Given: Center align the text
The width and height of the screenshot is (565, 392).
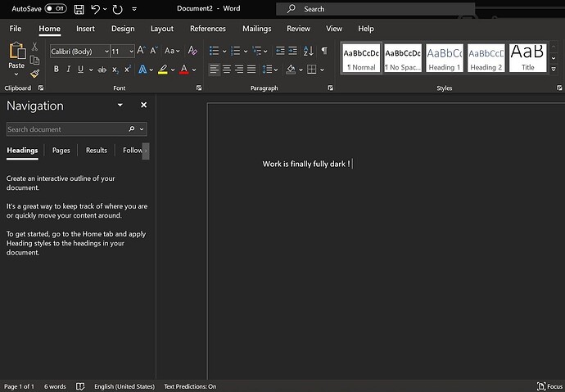Looking at the screenshot, I should [227, 70].
